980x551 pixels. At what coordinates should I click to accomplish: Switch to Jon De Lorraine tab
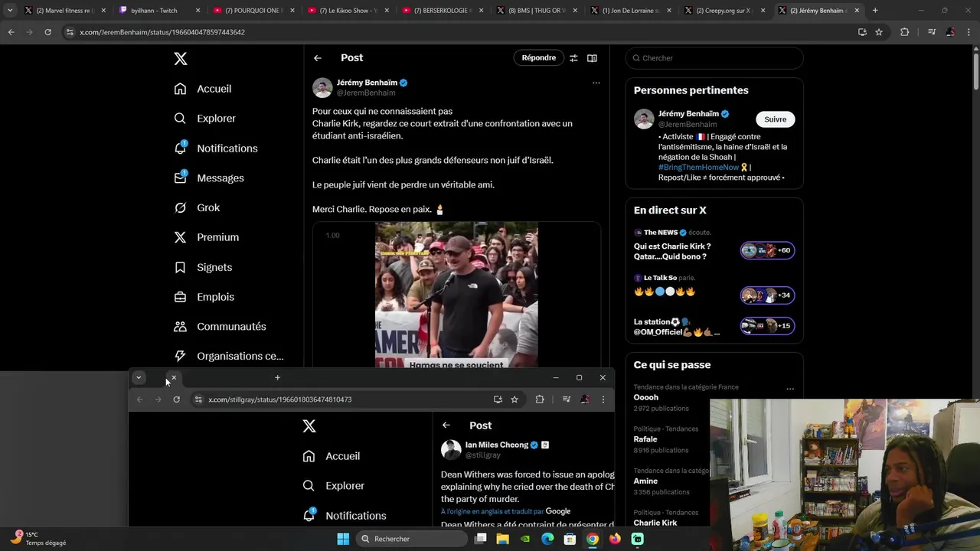[x=629, y=11]
